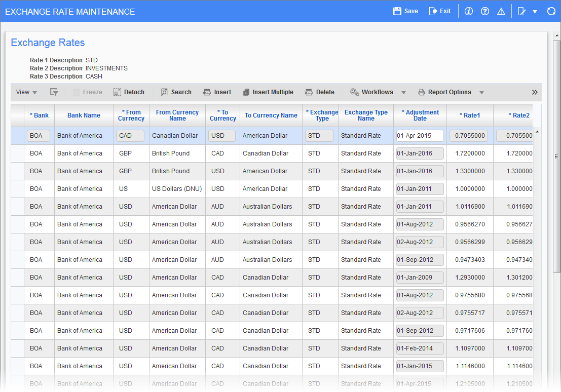
Task: Click the 01-Apr-2015 Adjustment Date field
Action: coord(420,135)
